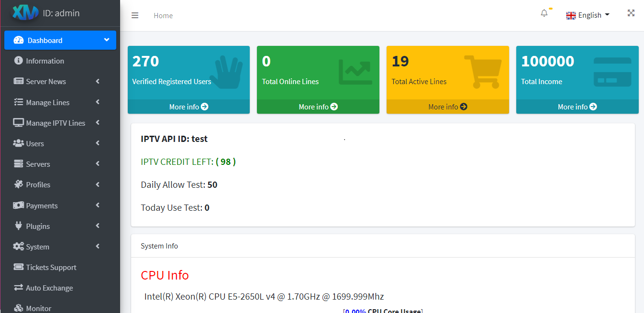This screenshot has height=313, width=644.
Task: Expand the Manage IPTV Lines submenu
Action: pos(56,123)
